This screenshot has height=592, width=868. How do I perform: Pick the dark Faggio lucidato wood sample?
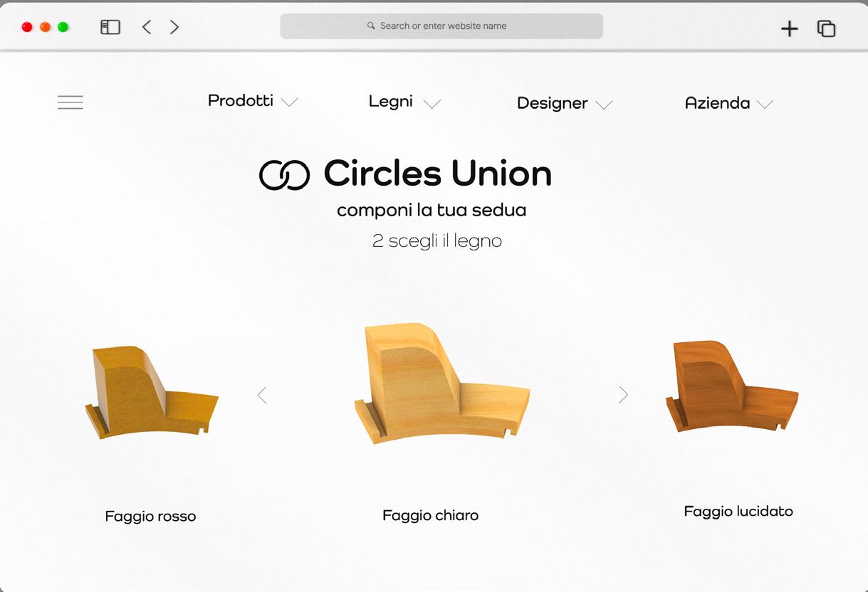[x=732, y=386]
